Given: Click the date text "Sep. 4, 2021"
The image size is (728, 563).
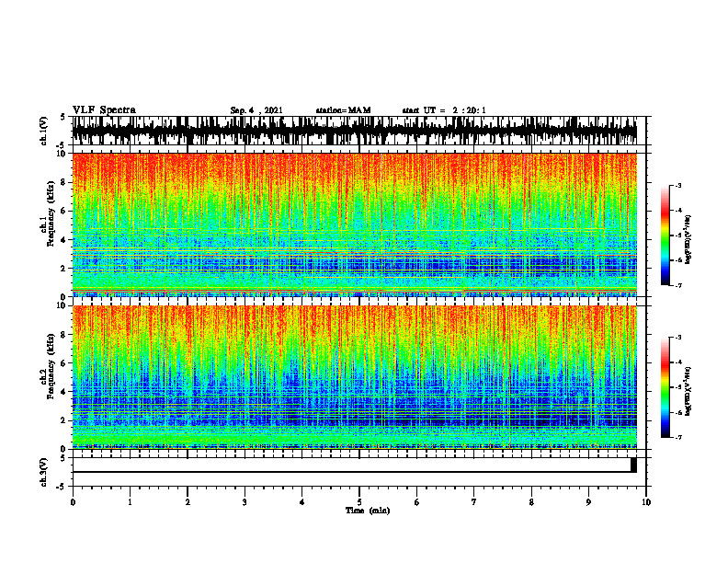Looking at the screenshot, I should coord(256,110).
